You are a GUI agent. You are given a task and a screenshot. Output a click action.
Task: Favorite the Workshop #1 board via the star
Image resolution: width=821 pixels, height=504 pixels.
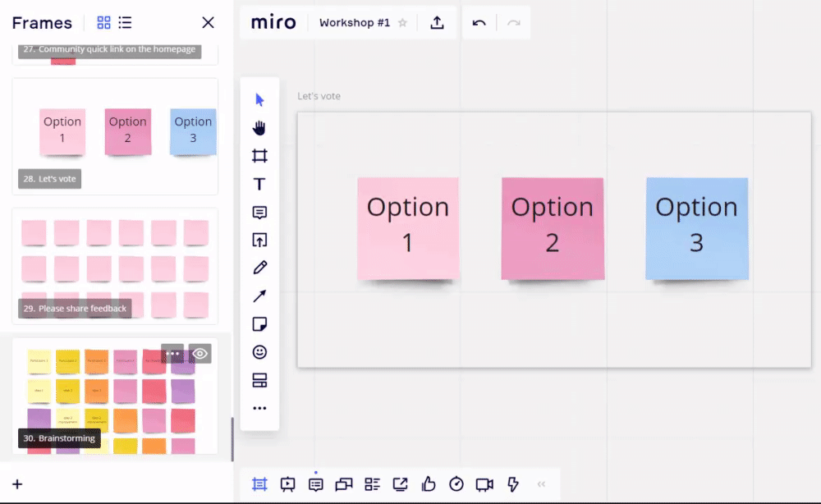pos(403,23)
